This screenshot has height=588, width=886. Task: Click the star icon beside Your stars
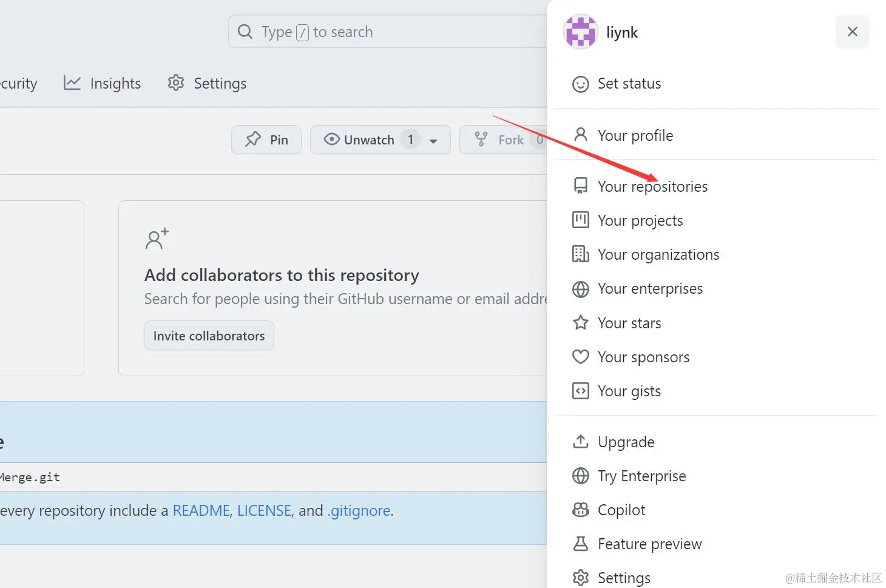(x=580, y=322)
